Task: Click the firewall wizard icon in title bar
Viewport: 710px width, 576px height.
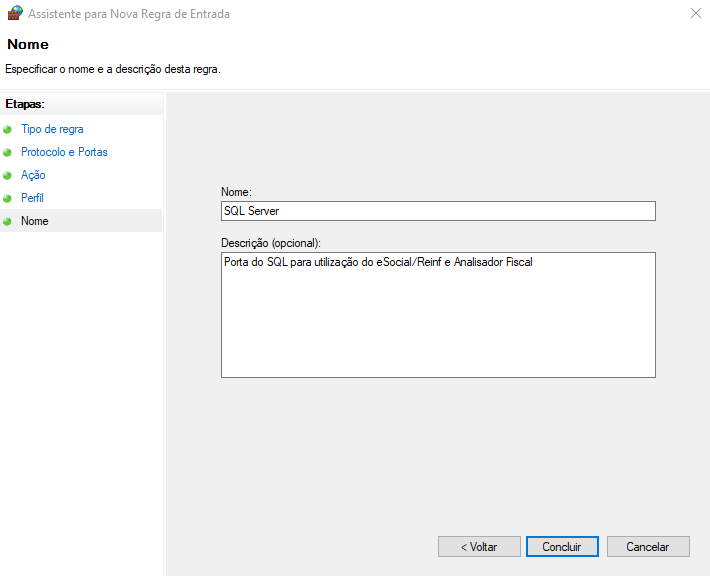Action: (x=14, y=14)
